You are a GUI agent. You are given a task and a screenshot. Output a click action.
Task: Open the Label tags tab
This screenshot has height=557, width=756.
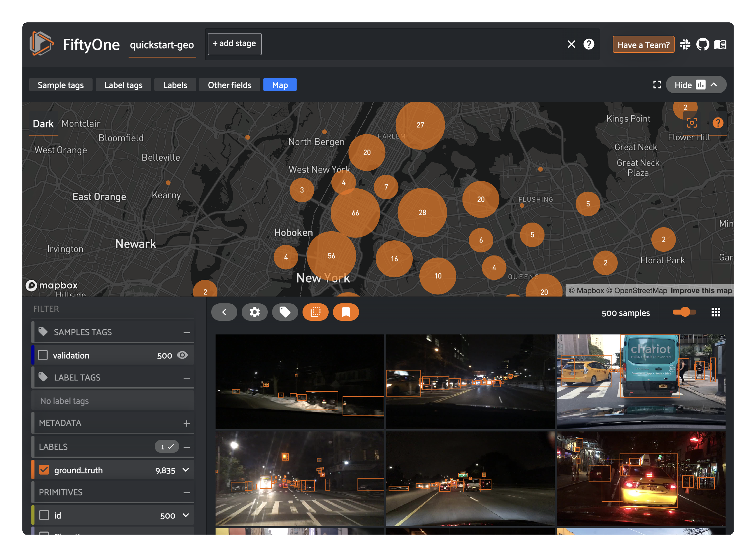[x=123, y=85]
